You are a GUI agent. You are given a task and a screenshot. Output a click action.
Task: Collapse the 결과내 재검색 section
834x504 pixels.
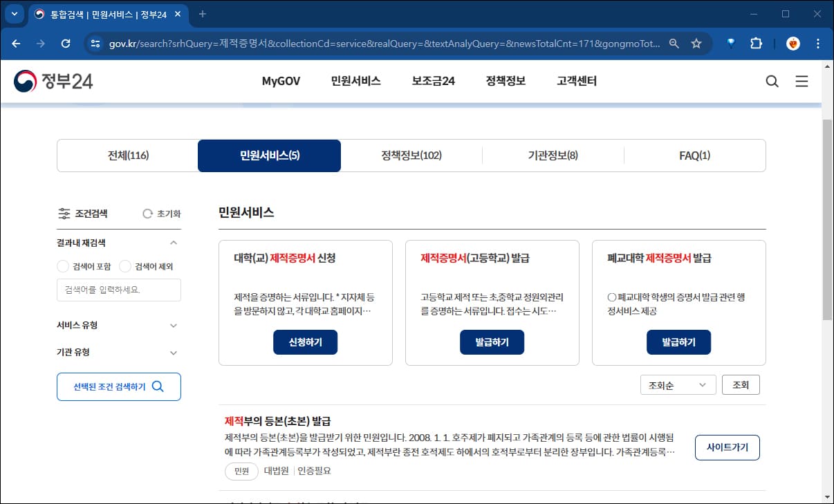coord(175,242)
